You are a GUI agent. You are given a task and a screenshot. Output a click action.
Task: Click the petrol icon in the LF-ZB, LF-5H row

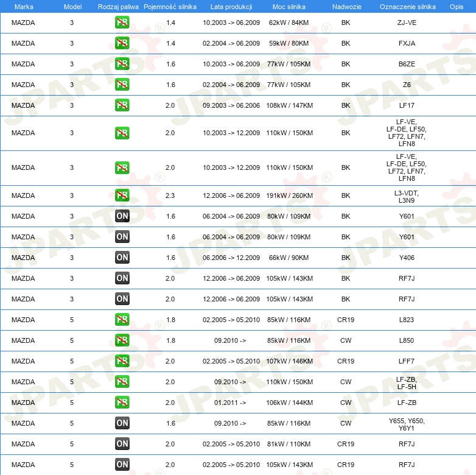(122, 382)
